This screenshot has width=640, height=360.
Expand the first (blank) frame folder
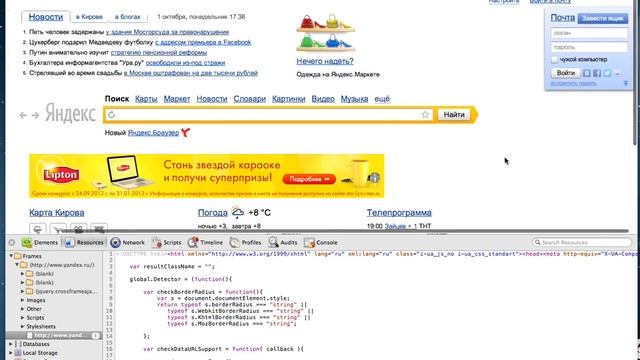coord(22,273)
